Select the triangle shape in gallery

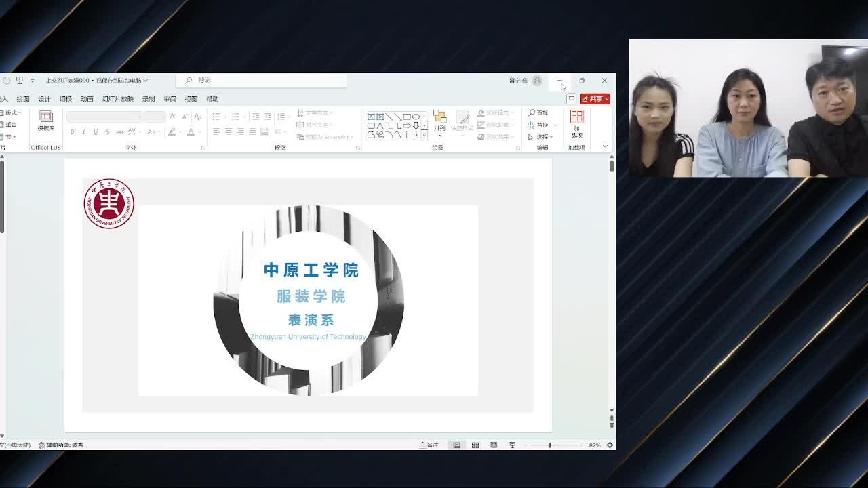380,126
